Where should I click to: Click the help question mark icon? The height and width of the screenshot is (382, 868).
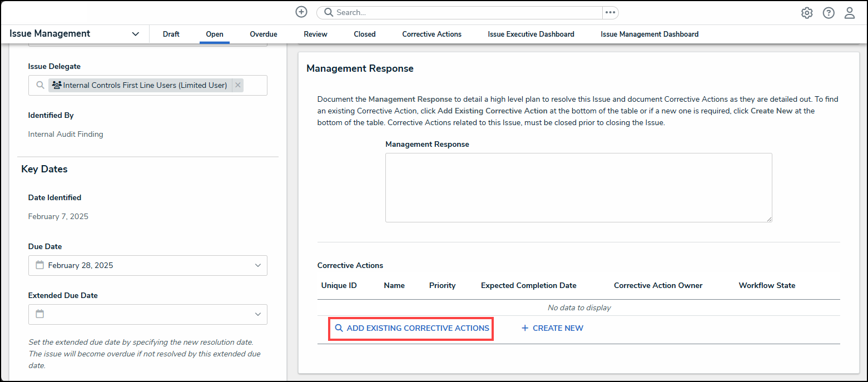click(829, 12)
